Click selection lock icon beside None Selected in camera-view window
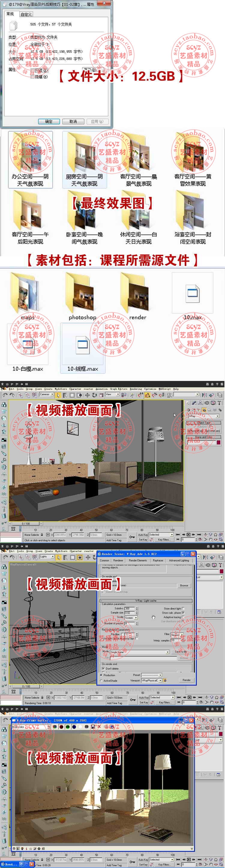The width and height of the screenshot is (225, 868). pos(42,535)
